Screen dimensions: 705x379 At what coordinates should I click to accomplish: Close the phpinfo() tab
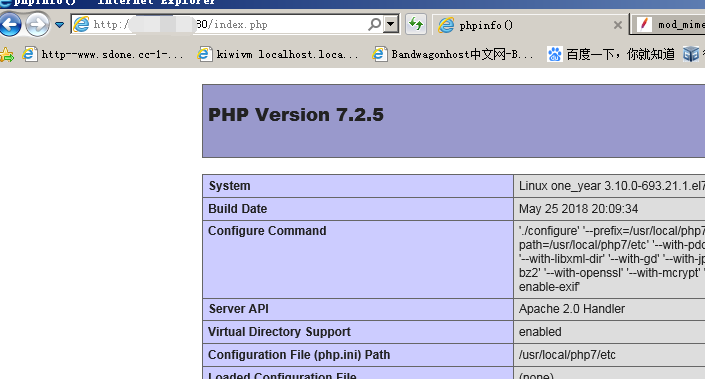[618, 25]
